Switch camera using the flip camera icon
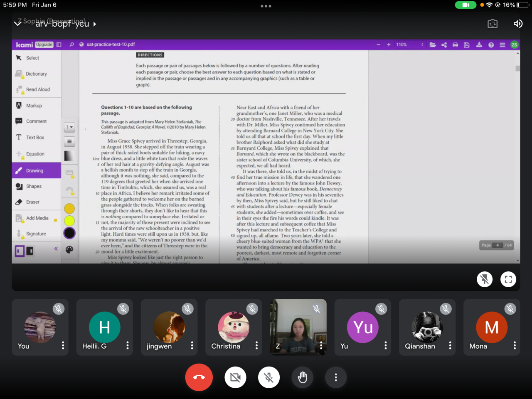 coord(493,24)
